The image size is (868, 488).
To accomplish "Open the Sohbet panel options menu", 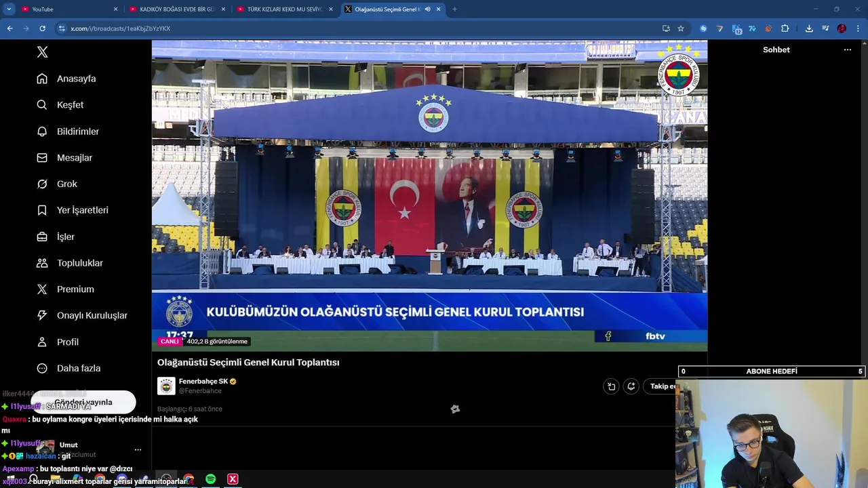I will [x=847, y=49].
